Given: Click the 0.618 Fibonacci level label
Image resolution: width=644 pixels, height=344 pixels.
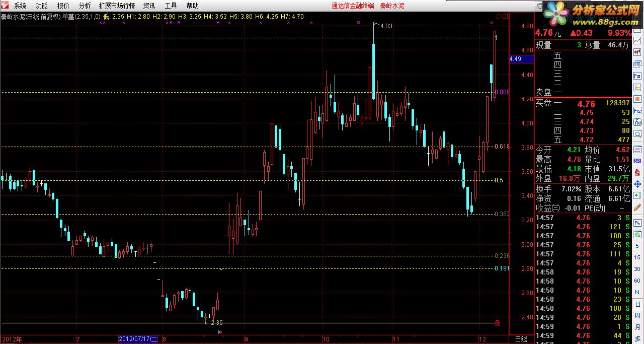Looking at the screenshot, I should [502, 147].
